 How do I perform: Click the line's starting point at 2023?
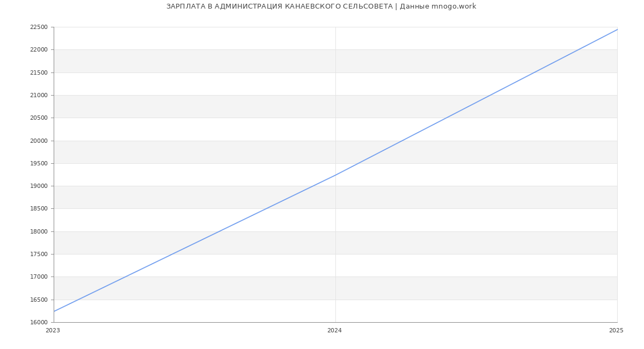tap(54, 311)
